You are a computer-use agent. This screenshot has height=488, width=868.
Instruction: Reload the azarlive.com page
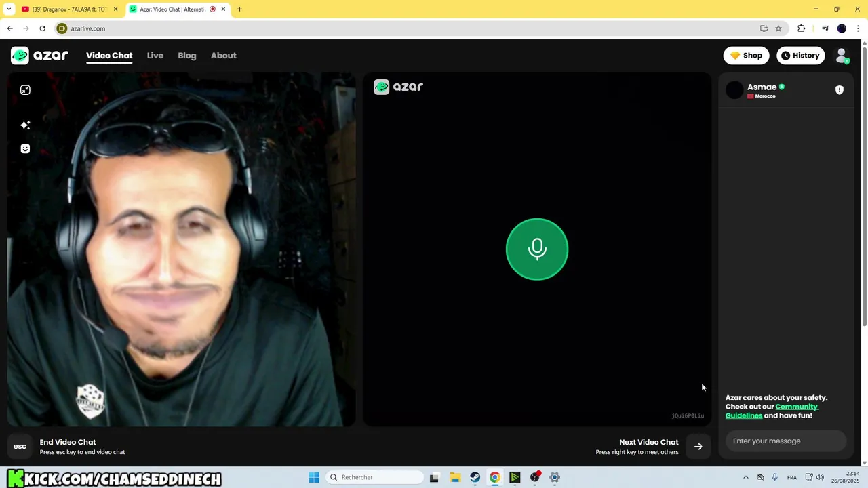(x=42, y=28)
